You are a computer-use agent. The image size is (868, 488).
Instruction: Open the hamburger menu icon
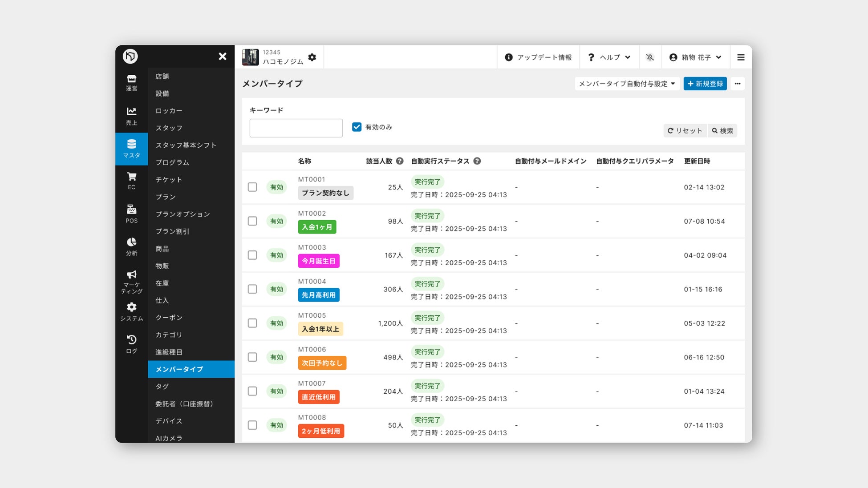741,57
